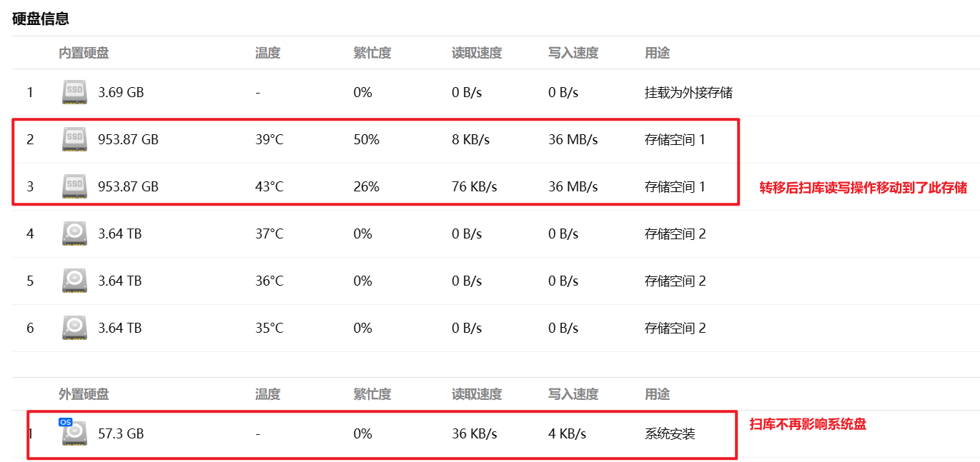Click the blue OS badge on the external disk
Viewport: 980px width, 462px height.
(66, 422)
